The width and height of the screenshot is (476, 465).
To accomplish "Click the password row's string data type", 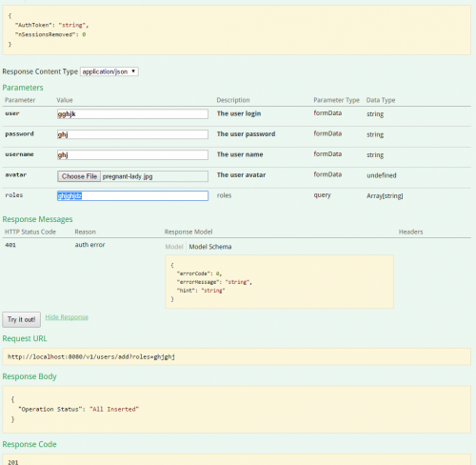I will pyautogui.click(x=375, y=134).
